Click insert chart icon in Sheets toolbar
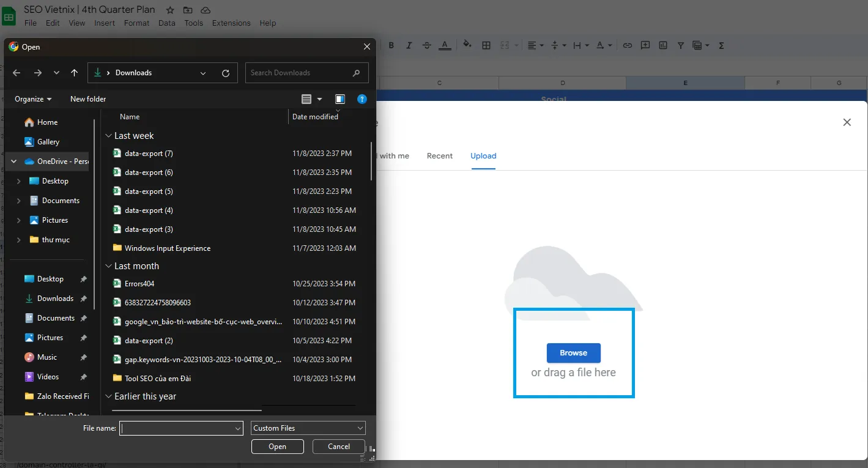This screenshot has width=868, height=468. pos(663,45)
